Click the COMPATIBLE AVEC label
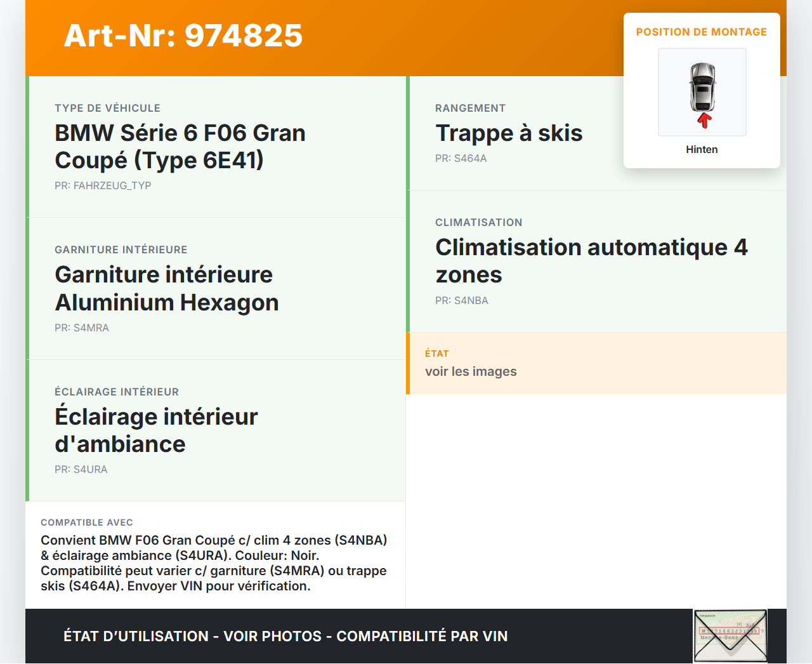The width and height of the screenshot is (812, 664). coord(87,522)
